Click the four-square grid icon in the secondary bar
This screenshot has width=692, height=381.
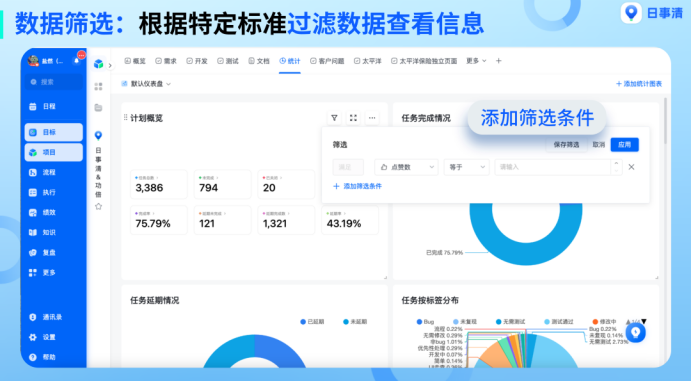coord(98,87)
